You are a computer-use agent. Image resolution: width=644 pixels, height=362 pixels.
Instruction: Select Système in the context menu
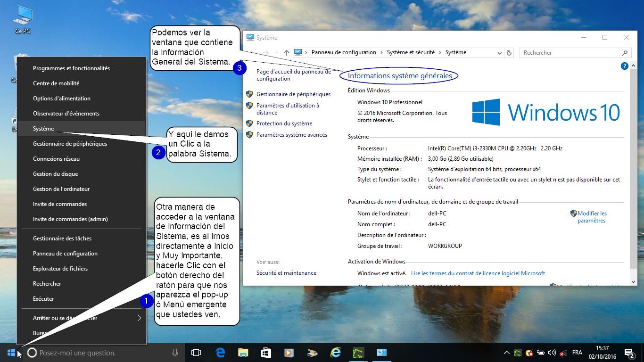point(82,129)
